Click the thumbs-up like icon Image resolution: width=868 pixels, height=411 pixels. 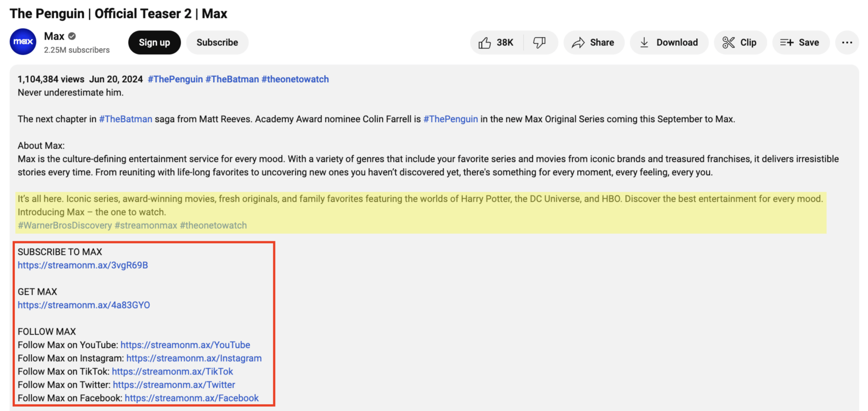click(484, 42)
